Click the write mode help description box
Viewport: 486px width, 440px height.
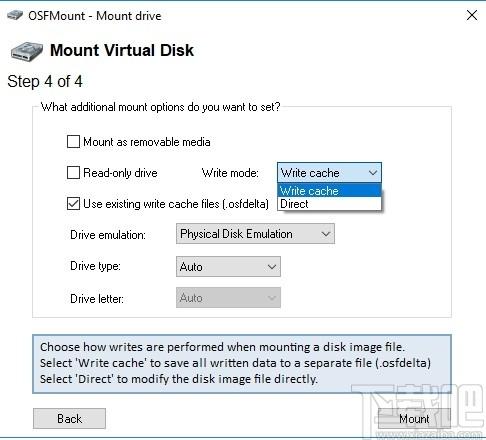(x=242, y=364)
